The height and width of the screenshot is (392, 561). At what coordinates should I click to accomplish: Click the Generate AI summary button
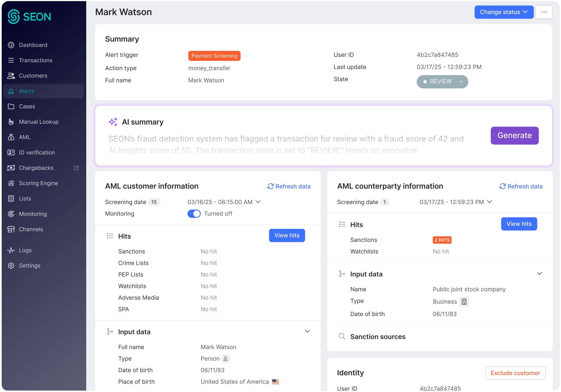point(515,135)
